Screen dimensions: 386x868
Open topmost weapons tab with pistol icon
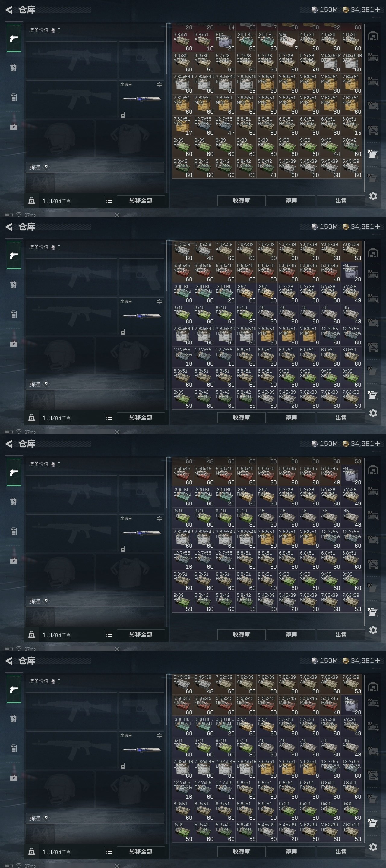14,38
